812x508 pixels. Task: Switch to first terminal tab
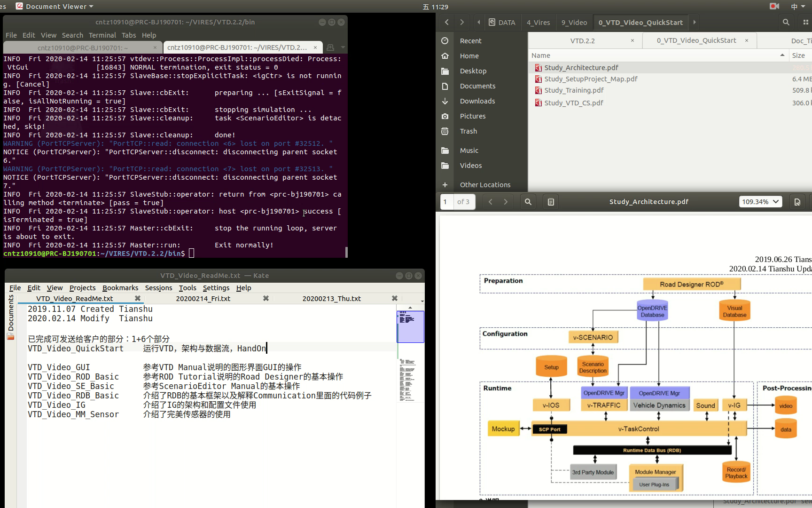[83, 48]
